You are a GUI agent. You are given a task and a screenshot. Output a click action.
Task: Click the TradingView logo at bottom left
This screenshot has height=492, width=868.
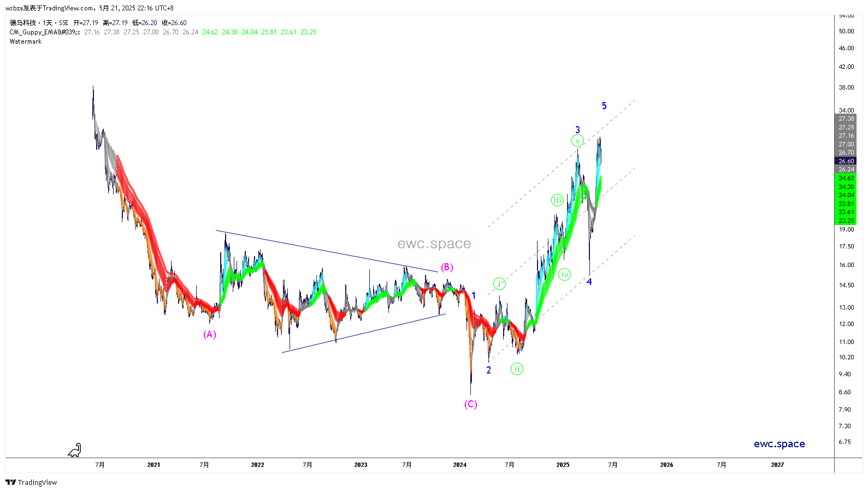pyautogui.click(x=31, y=482)
